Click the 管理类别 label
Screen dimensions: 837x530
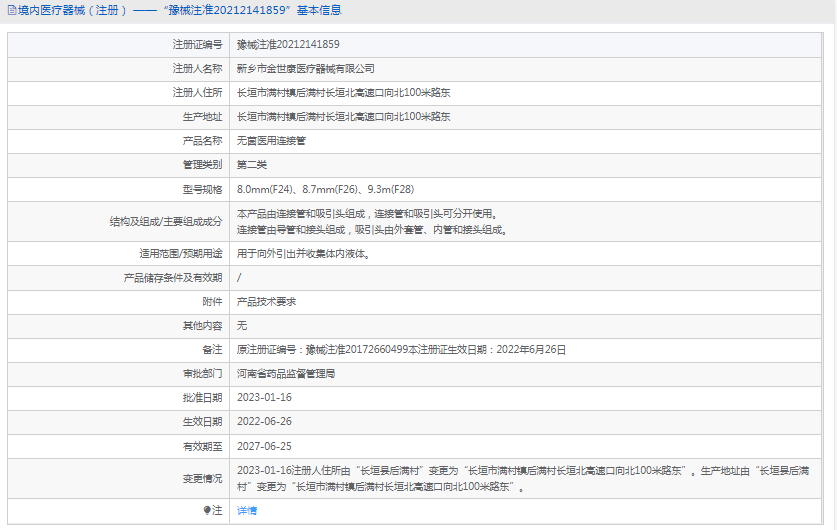click(x=202, y=165)
